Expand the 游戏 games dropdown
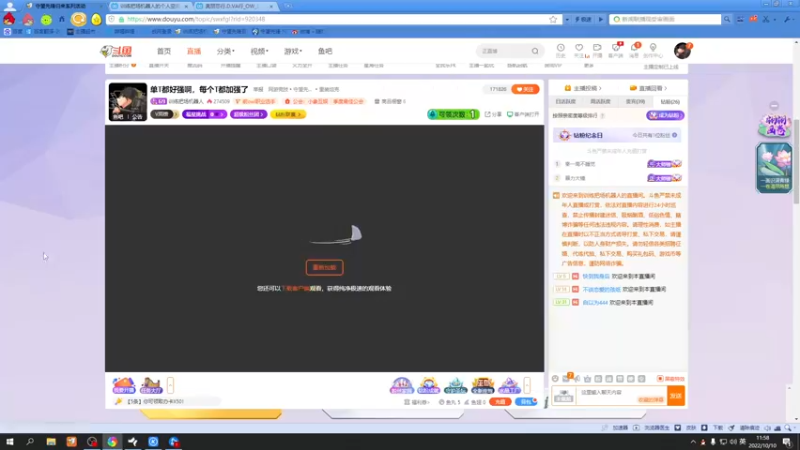The height and width of the screenshot is (450, 800). [x=293, y=51]
